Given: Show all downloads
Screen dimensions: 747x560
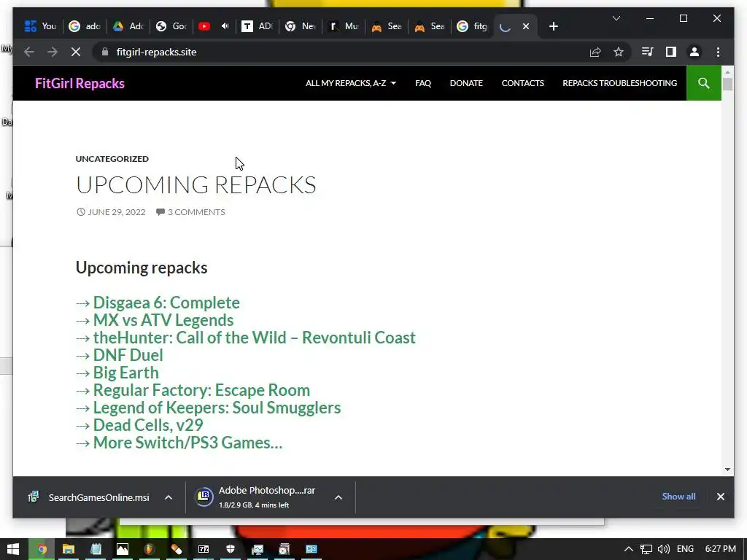Looking at the screenshot, I should (678, 496).
